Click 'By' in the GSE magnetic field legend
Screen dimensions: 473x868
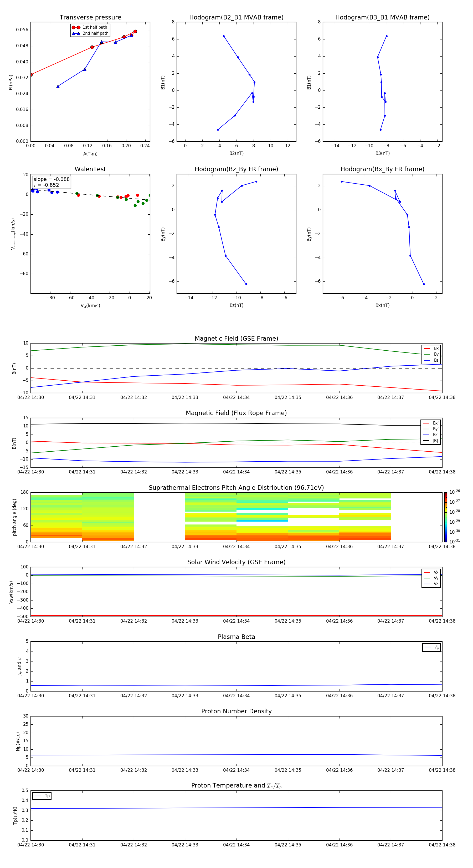pyautogui.click(x=431, y=355)
